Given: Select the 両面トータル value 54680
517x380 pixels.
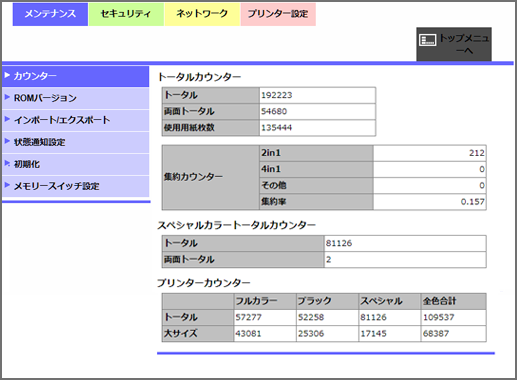Looking at the screenshot, I should click(x=274, y=111).
